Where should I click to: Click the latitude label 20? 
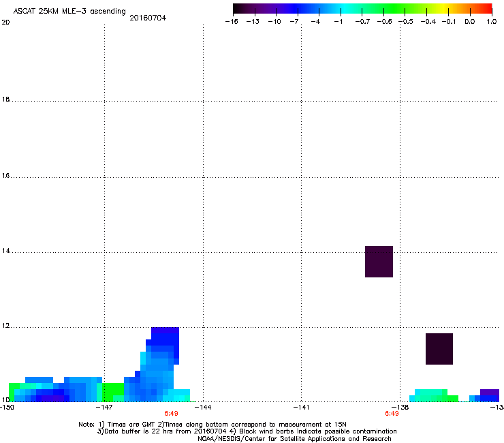5,22
